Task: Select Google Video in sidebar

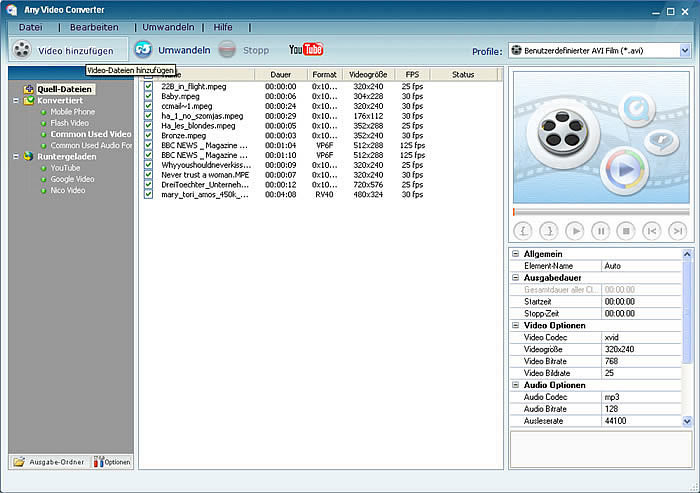Action: tap(72, 179)
